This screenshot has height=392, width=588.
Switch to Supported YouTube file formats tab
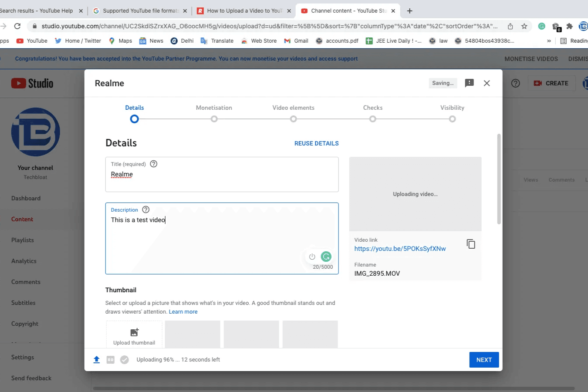click(x=141, y=11)
